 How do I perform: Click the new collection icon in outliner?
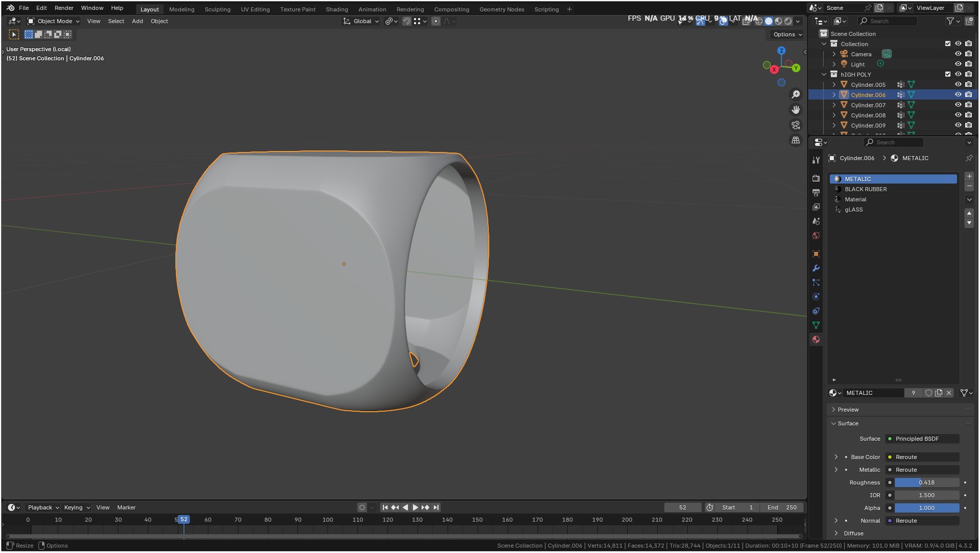pyautogui.click(x=969, y=21)
